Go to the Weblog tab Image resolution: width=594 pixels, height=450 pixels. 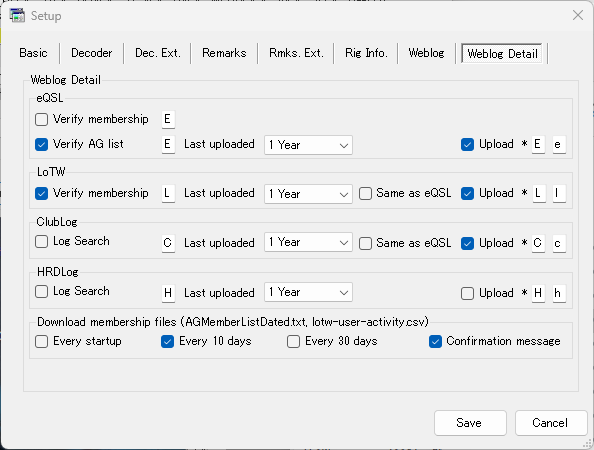426,53
